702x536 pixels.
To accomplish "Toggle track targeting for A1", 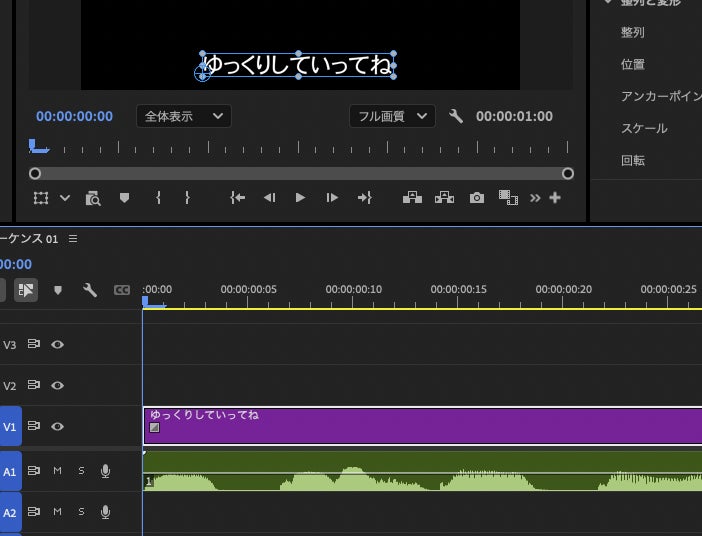I will 10,471.
